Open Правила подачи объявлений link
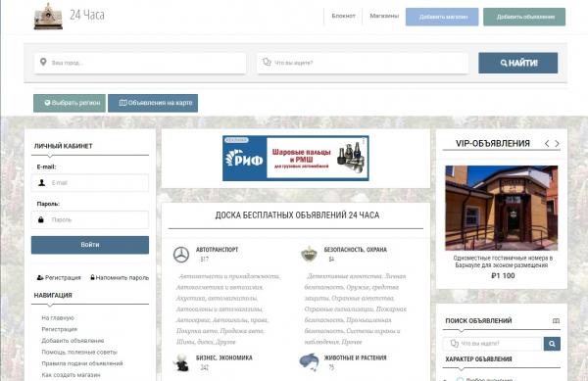Viewport: 588px width, 381px height. click(x=82, y=363)
